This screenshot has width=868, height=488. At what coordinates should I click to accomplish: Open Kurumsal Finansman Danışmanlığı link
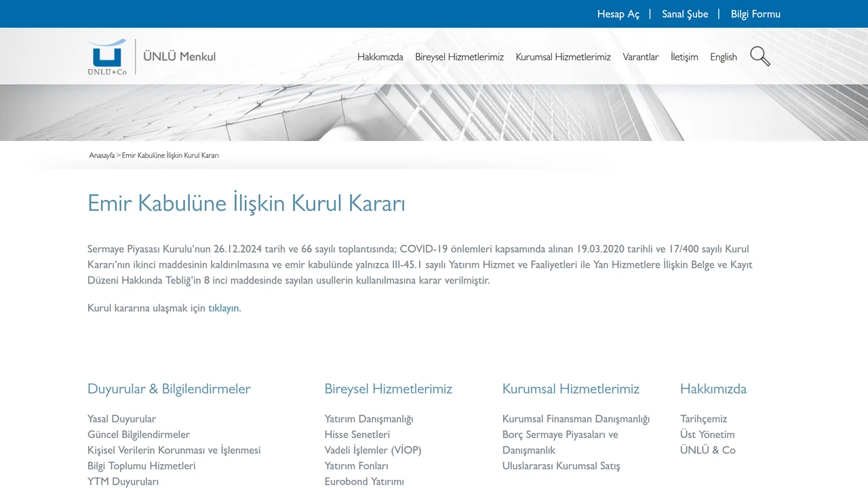576,419
